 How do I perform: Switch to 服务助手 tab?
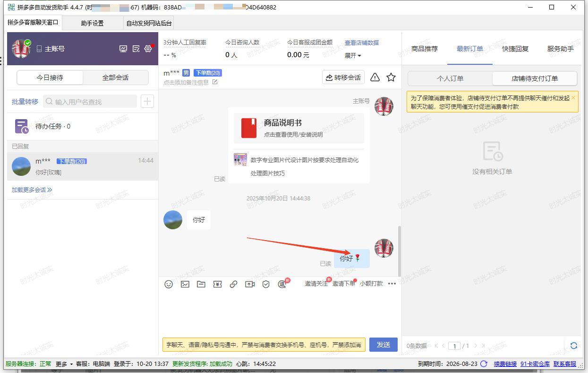pyautogui.click(x=561, y=49)
